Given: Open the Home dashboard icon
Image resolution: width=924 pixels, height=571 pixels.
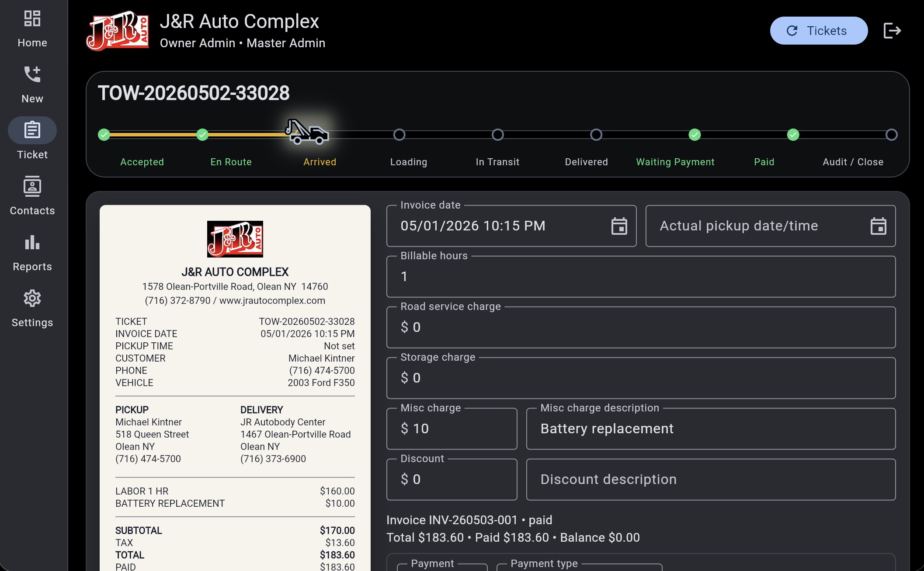Looking at the screenshot, I should 32,19.
